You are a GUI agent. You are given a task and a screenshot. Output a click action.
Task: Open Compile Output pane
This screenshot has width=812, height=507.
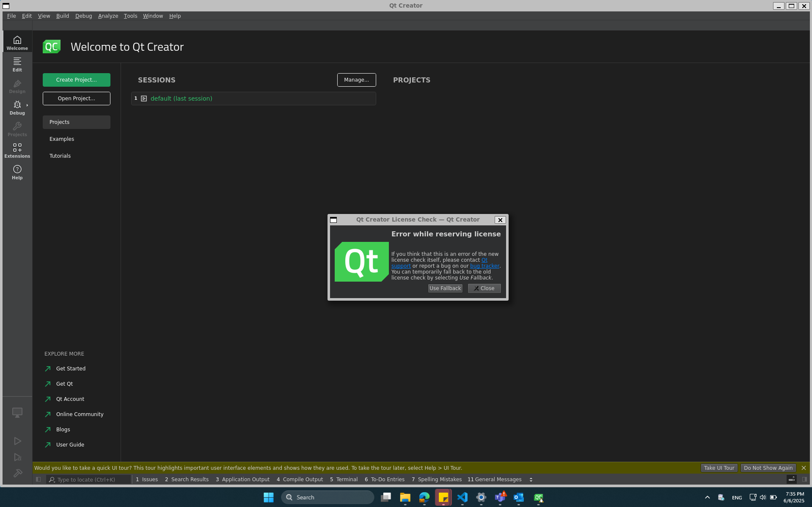pyautogui.click(x=300, y=480)
